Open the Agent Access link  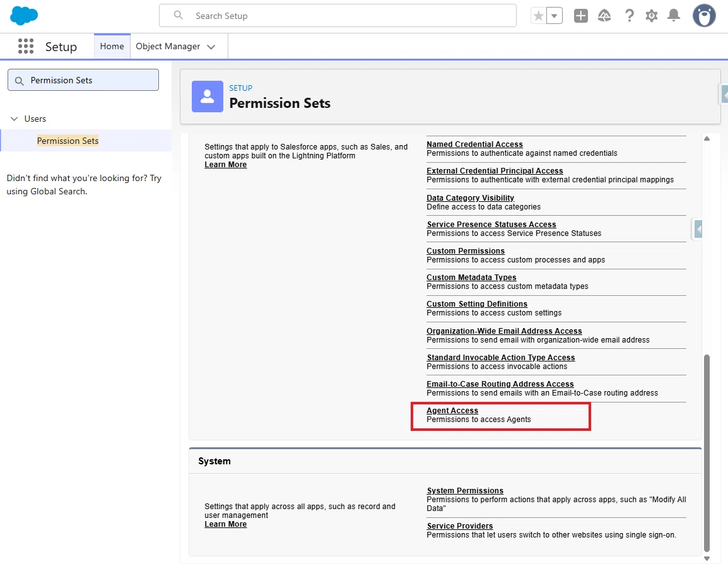point(452,410)
